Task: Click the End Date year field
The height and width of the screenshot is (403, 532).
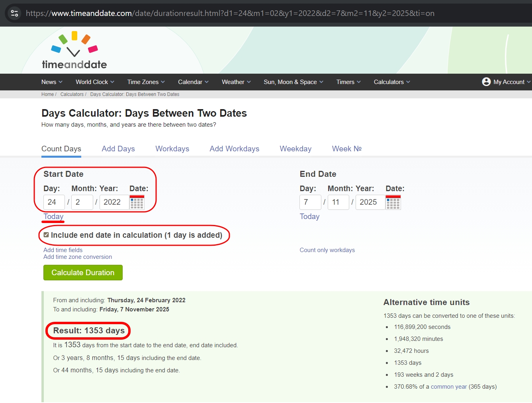Action: point(370,202)
